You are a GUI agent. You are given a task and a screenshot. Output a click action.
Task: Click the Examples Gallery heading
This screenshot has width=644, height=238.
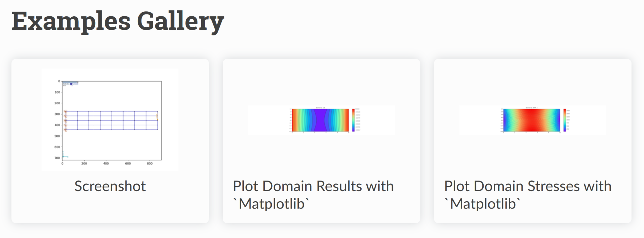(118, 21)
